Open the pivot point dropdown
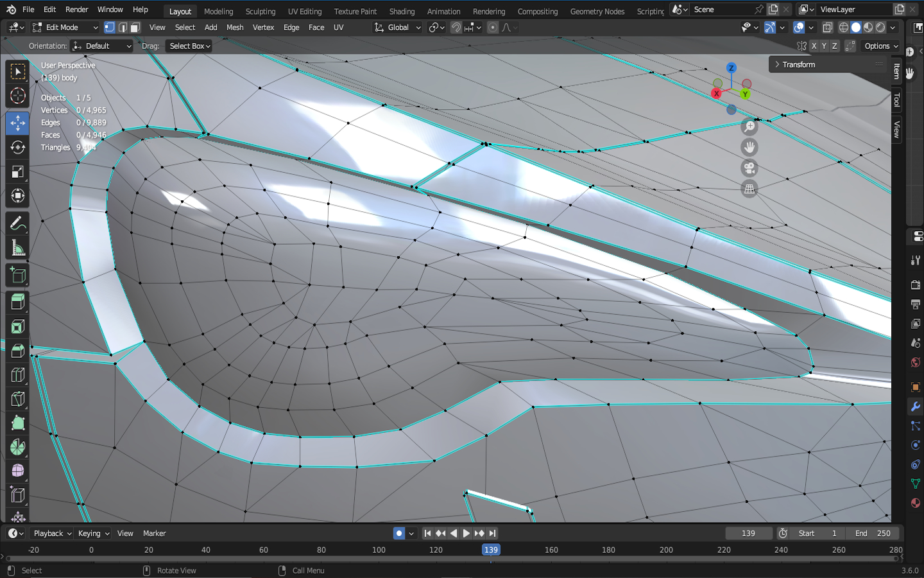The width and height of the screenshot is (924, 578). (436, 28)
